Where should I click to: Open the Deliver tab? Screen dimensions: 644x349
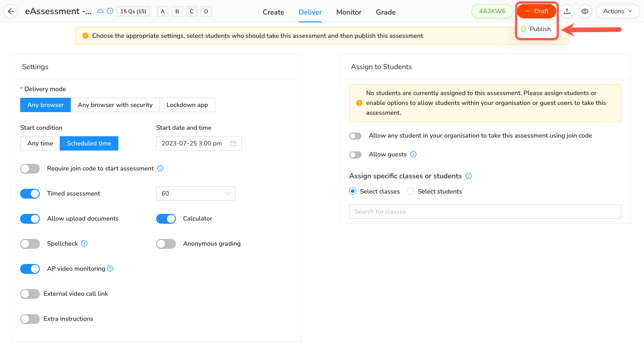[x=310, y=12]
